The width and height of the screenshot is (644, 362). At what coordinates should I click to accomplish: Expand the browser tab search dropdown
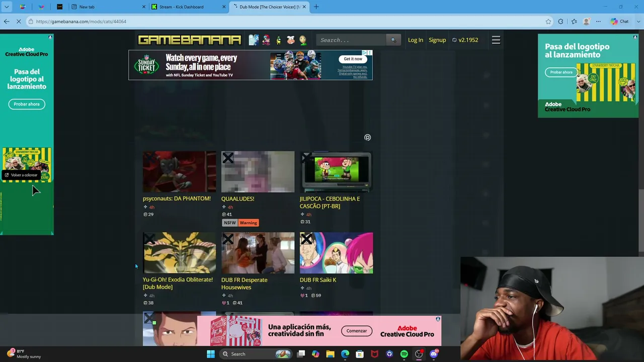7,7
